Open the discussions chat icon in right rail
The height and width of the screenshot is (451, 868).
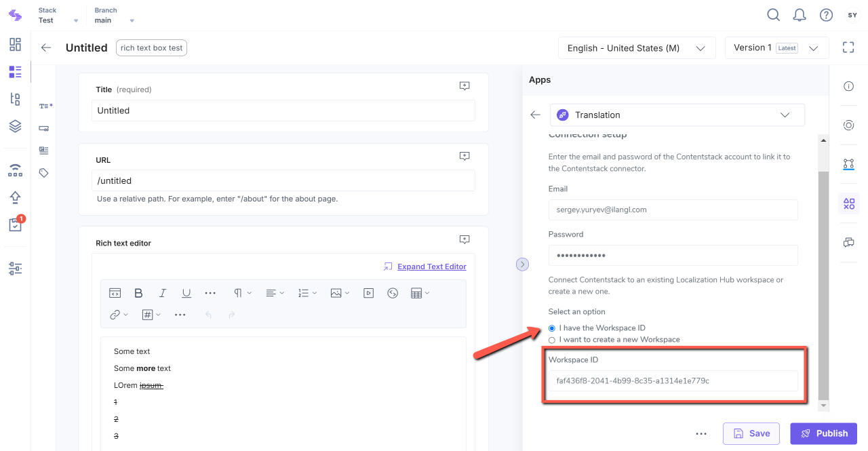click(x=848, y=242)
